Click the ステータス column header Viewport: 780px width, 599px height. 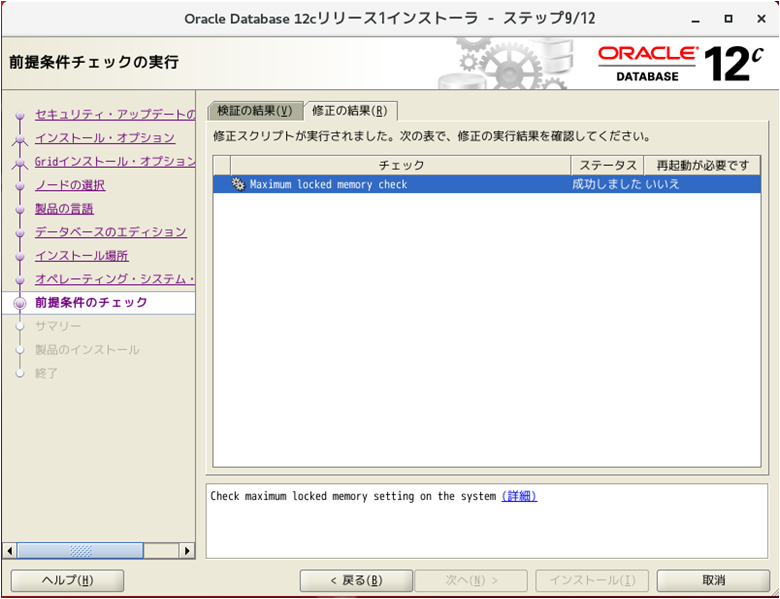pos(607,165)
